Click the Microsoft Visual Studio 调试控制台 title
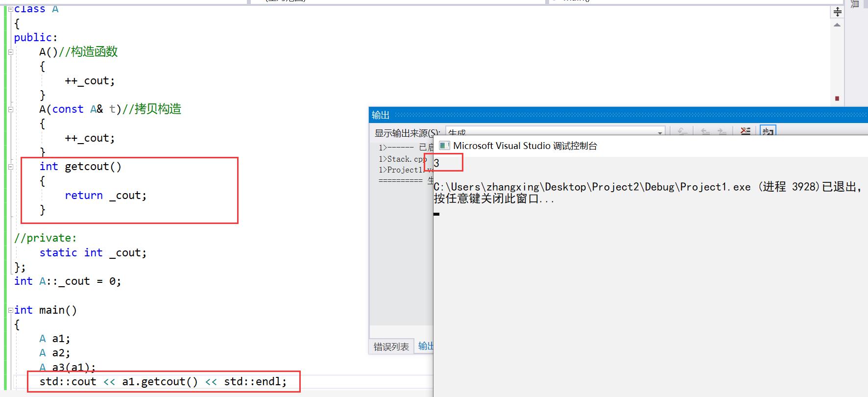Viewport: 868px width, 397px height. tap(525, 146)
